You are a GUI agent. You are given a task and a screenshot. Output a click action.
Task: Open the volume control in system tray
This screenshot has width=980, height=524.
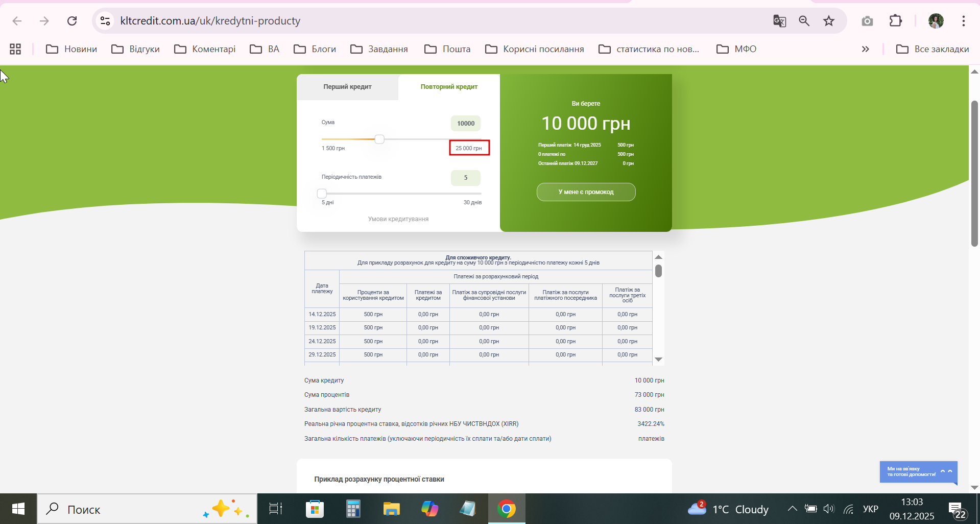(829, 509)
